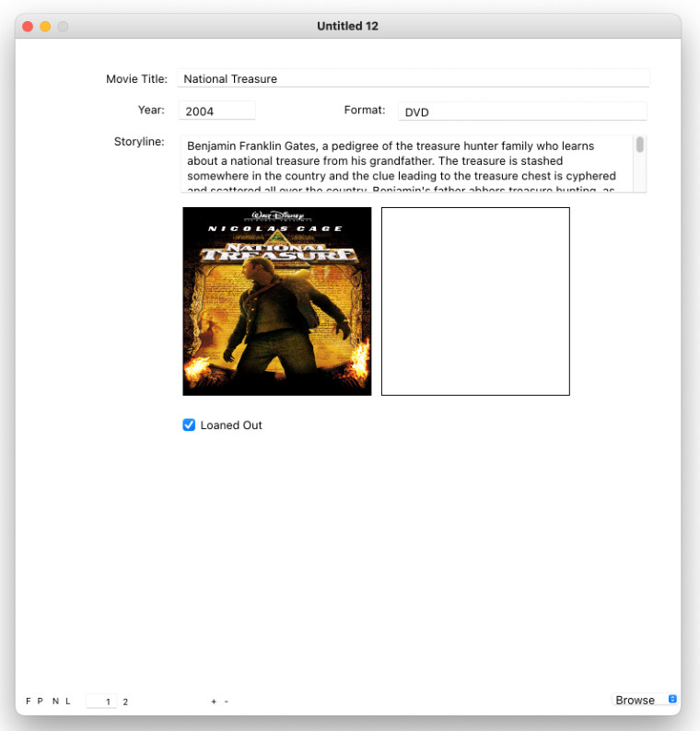Delete record with the minus button

pos(227,702)
